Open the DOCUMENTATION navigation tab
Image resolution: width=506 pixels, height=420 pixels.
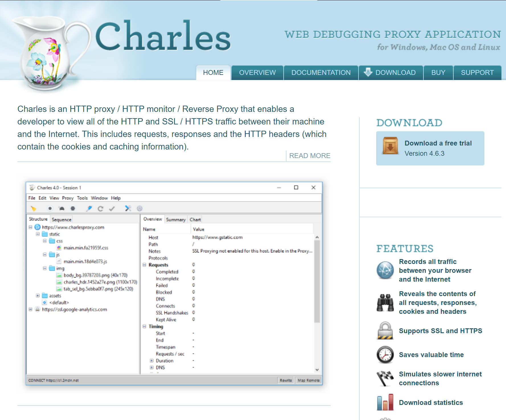coord(321,73)
